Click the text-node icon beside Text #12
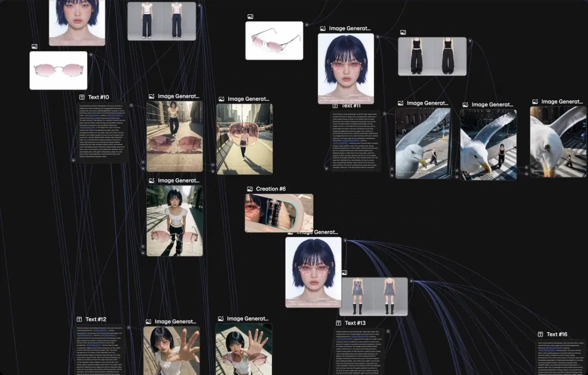 (79, 319)
